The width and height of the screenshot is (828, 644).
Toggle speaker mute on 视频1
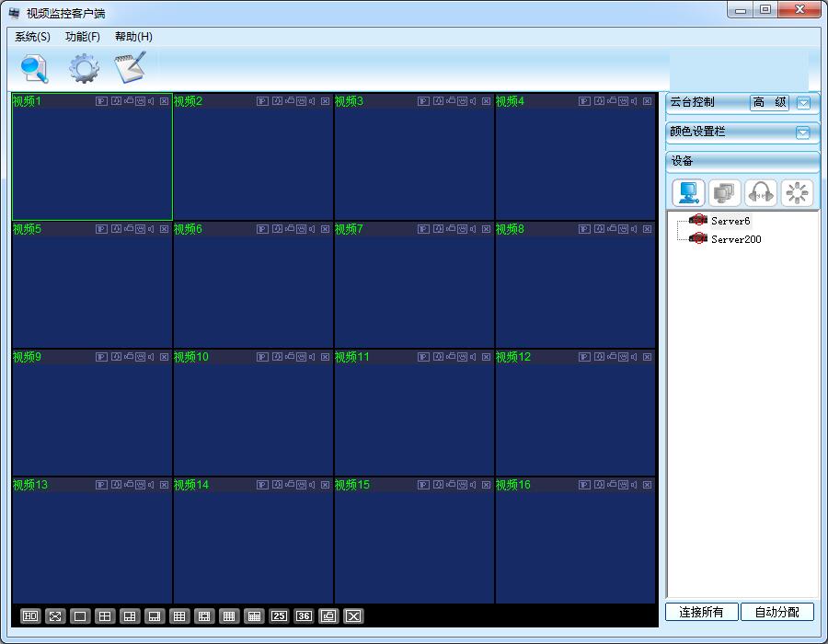tap(152, 101)
